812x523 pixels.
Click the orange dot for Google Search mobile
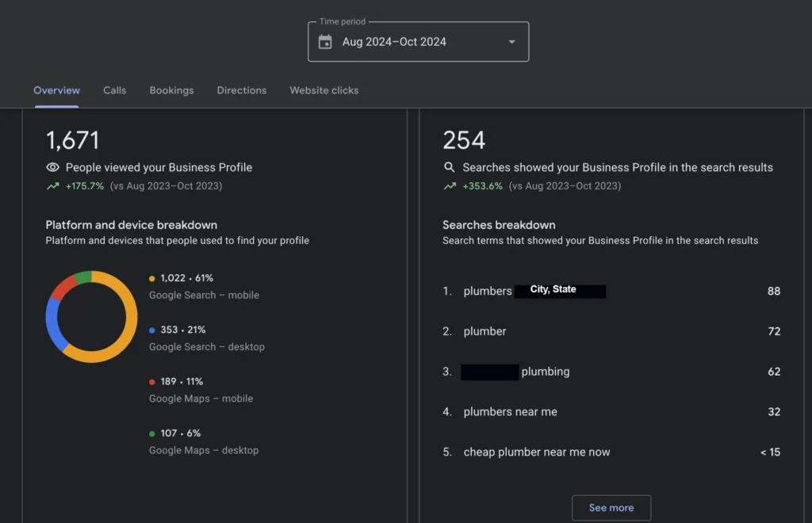coord(151,278)
